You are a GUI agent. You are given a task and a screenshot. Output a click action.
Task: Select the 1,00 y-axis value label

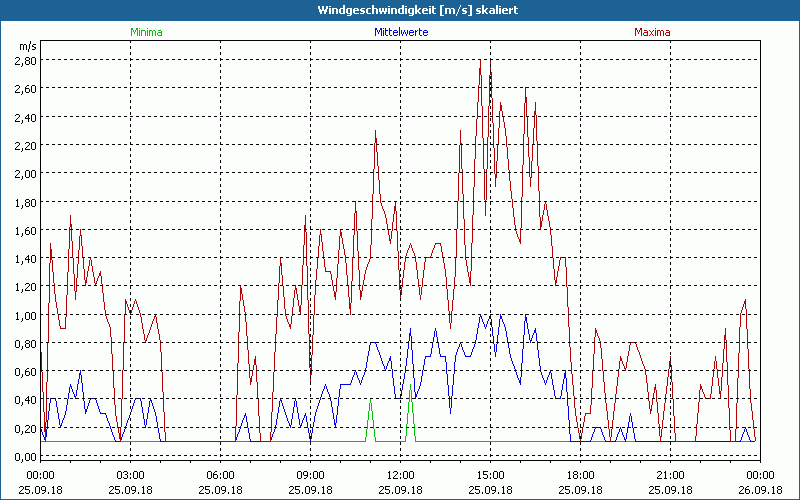(x=25, y=315)
